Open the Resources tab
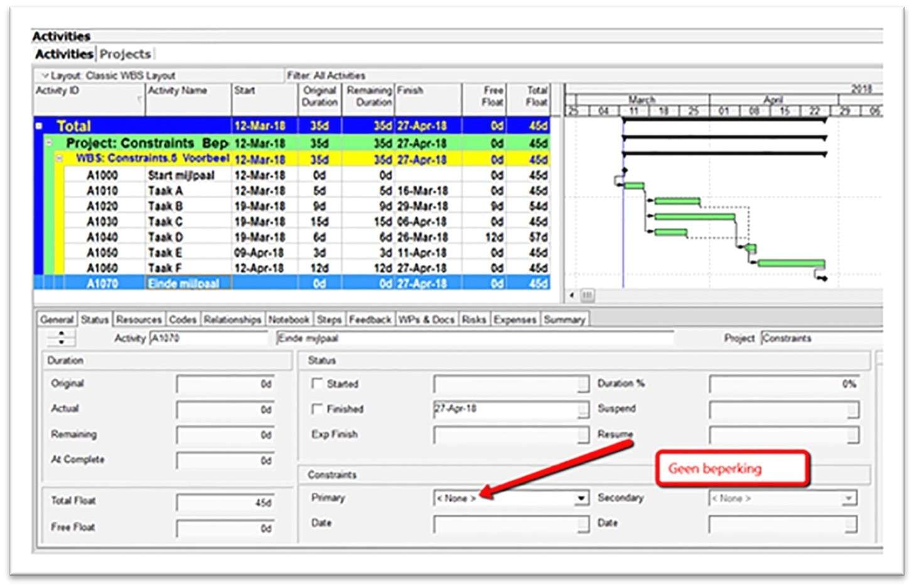 pos(138,319)
